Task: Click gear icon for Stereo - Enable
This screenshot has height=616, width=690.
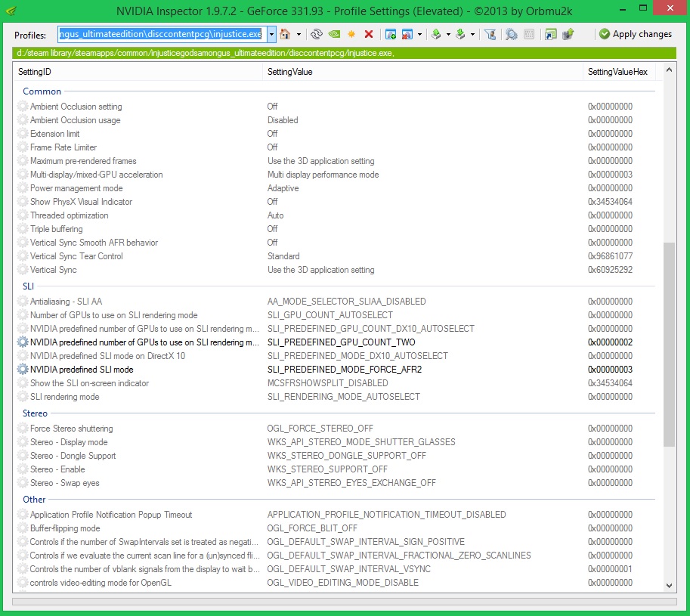Action: point(23,469)
